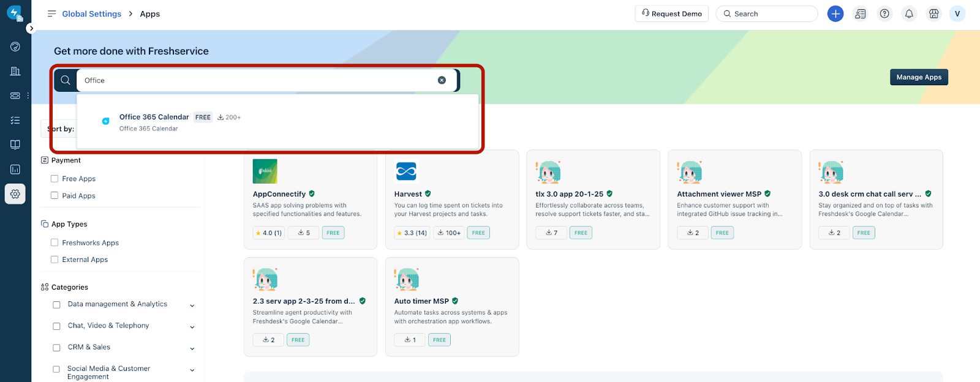Viewport: 980px width, 382px height.
Task: Open the tickets icon in sidebar
Action: (15, 95)
